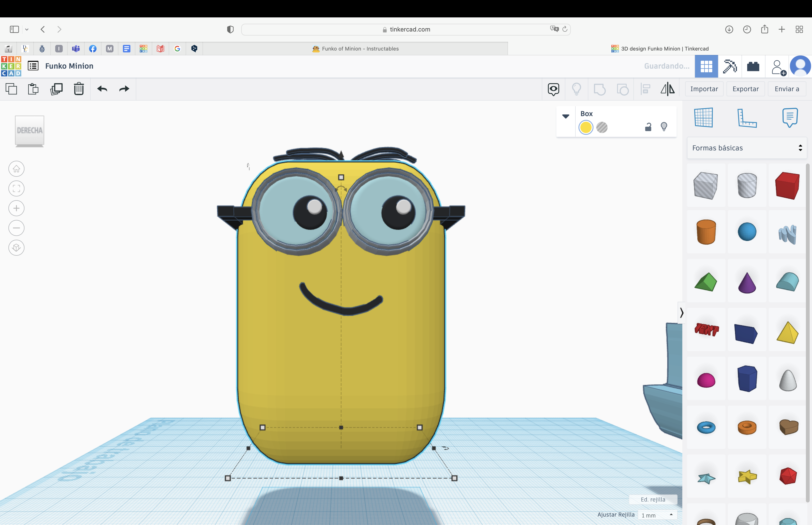
Task: Toggle Safari sidebar
Action: point(14,29)
